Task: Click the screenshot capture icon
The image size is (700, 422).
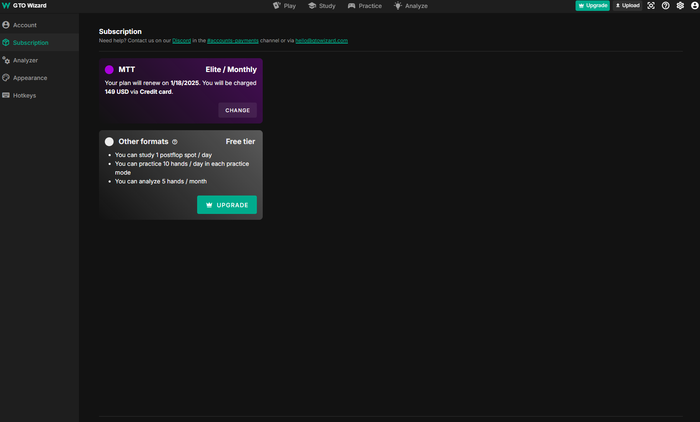Action: pos(651,5)
